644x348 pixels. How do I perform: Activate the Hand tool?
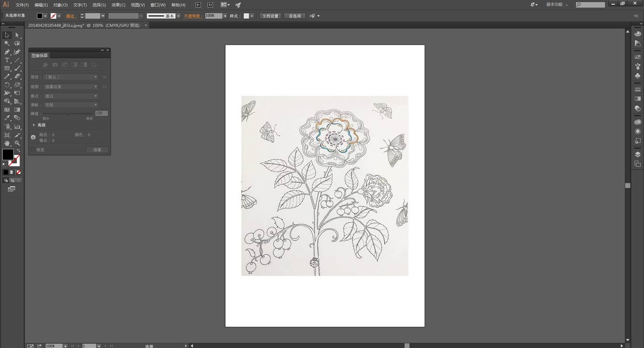point(7,143)
